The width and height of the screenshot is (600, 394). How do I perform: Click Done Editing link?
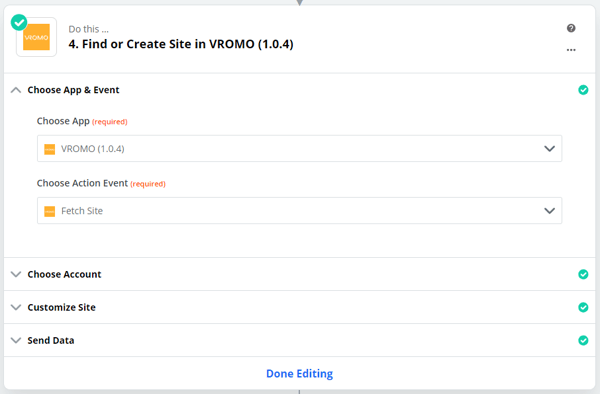tap(300, 373)
